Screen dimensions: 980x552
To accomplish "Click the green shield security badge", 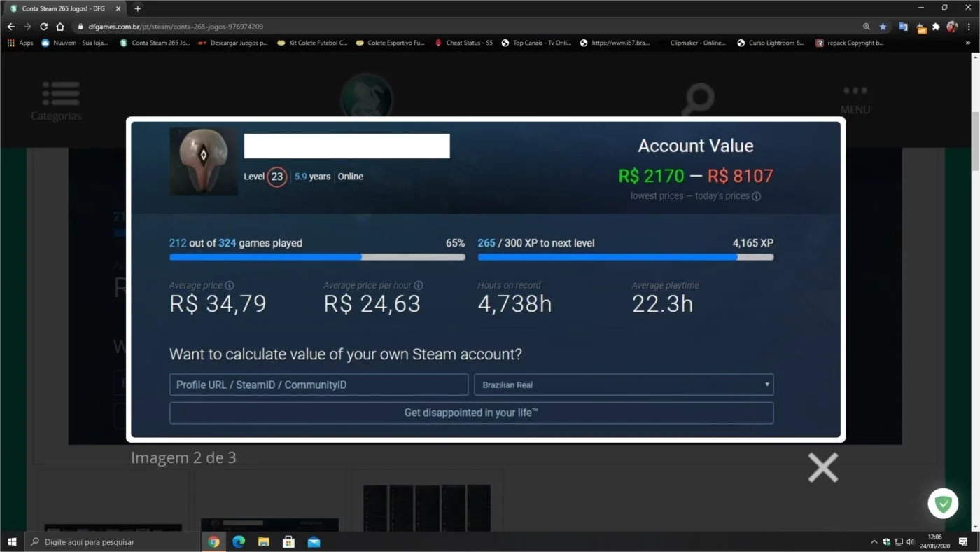I will 943,503.
